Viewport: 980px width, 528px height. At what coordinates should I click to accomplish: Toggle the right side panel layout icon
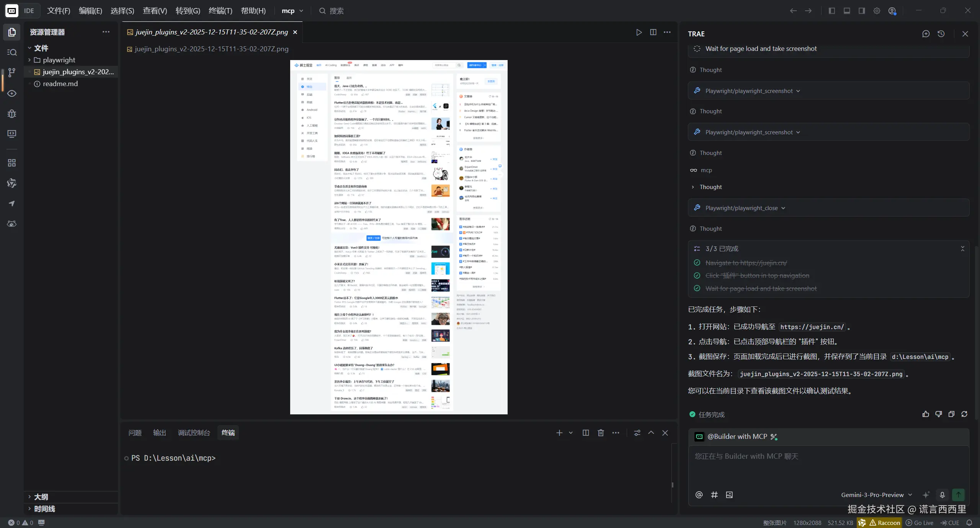(861, 11)
